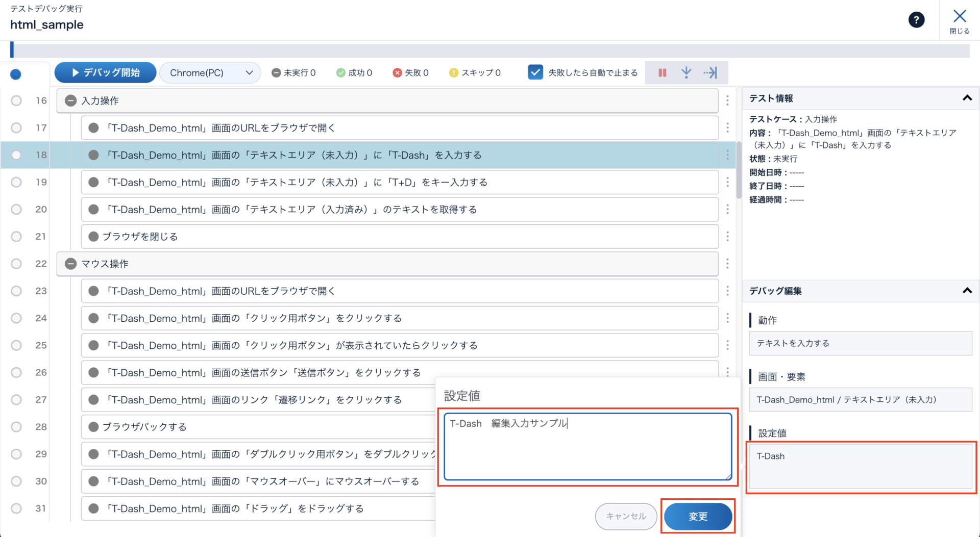Click the pause debug icon

[662, 73]
